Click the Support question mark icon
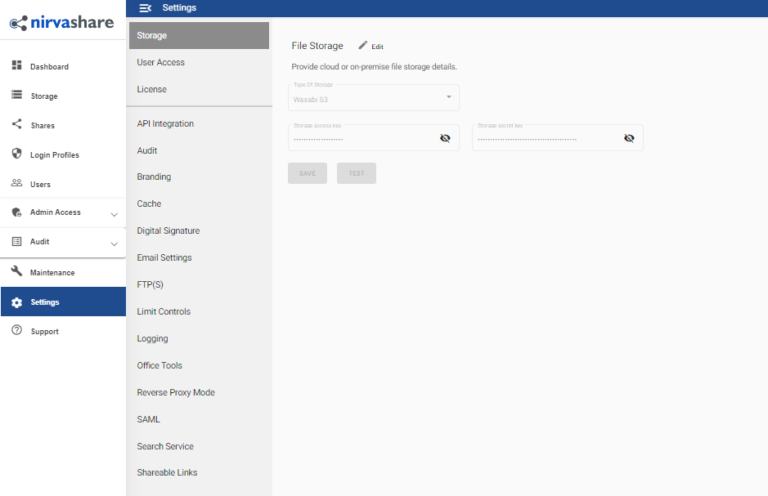Screen dimensions: 768x496 [x=17, y=331]
